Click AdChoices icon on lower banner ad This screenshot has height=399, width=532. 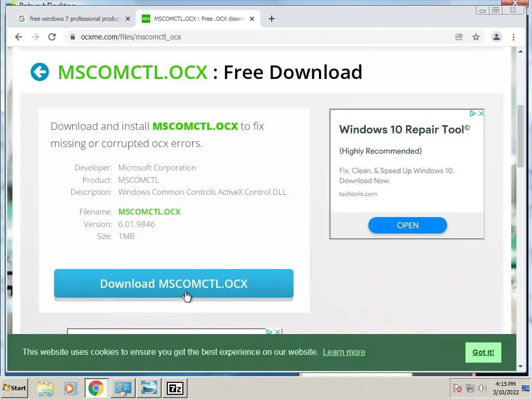click(269, 331)
